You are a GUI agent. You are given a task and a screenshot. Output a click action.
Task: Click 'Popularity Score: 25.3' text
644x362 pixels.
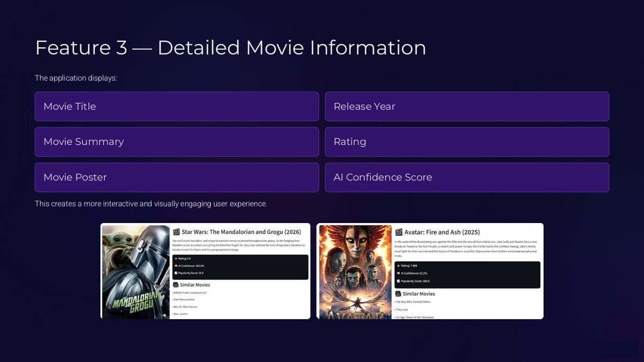coord(191,273)
